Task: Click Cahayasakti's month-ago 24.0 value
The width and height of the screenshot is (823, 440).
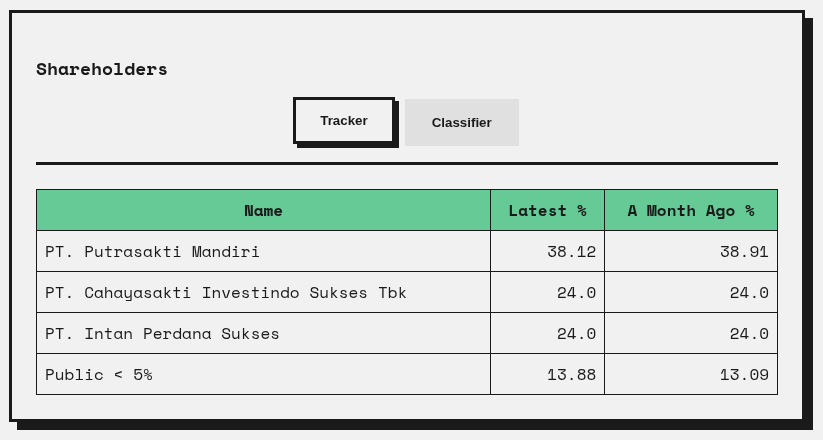Action: click(x=748, y=293)
